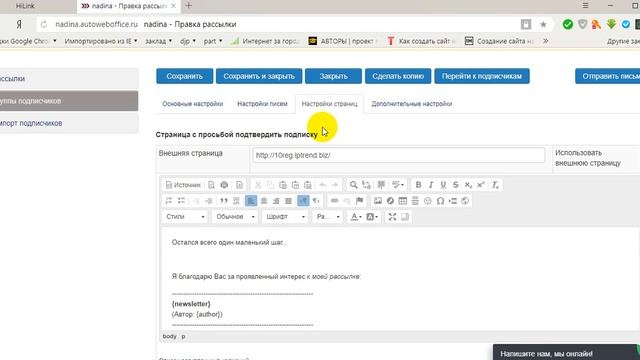Screen dimensions: 640x360
Task: Open the Обычное format dropdown
Action: (x=235, y=217)
